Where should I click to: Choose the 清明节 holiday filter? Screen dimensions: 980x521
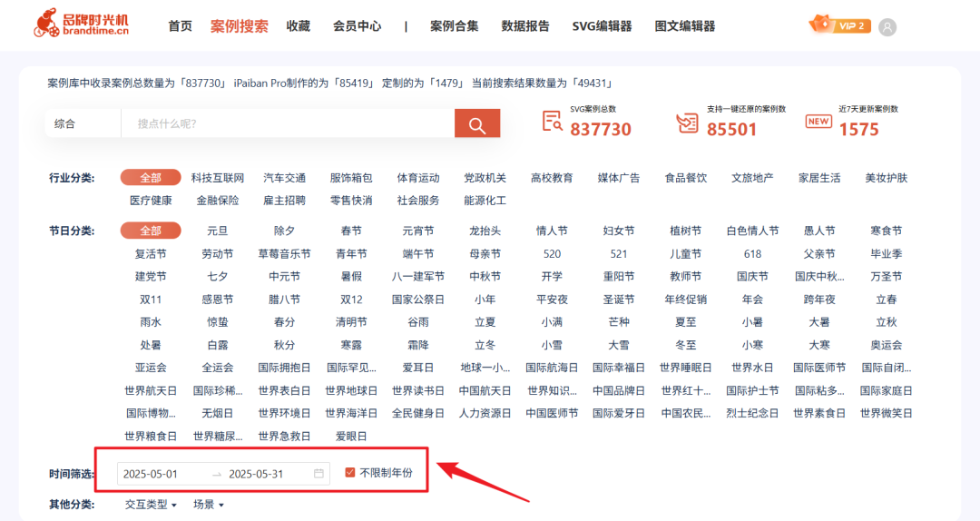point(351,322)
